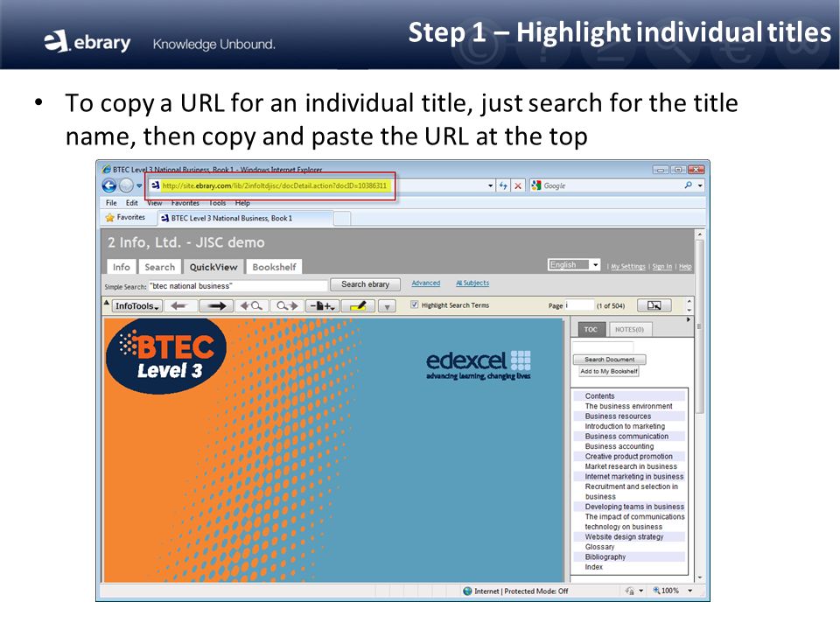The width and height of the screenshot is (840, 630).
Task: Open Website design strategy chapter
Action: coord(624,536)
